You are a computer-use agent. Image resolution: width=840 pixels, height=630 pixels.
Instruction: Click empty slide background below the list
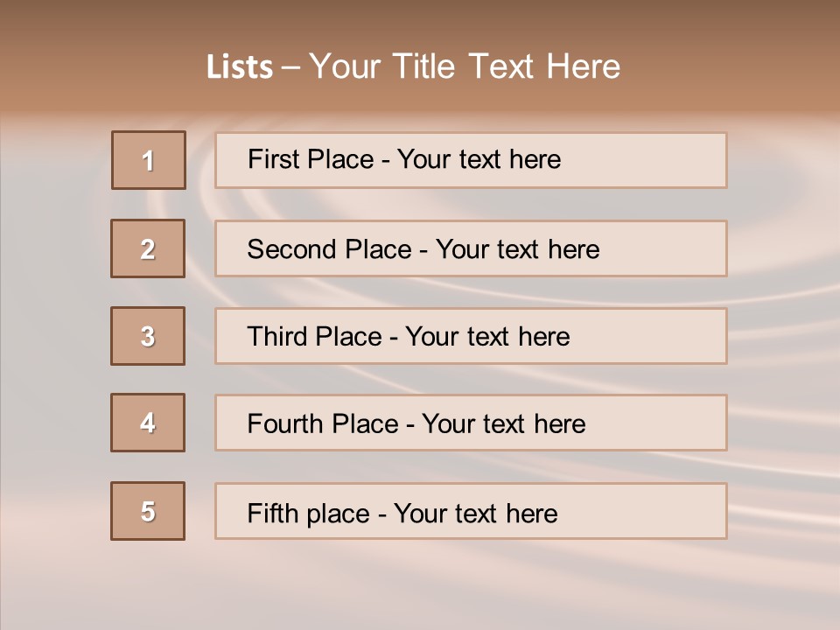click(x=420, y=586)
